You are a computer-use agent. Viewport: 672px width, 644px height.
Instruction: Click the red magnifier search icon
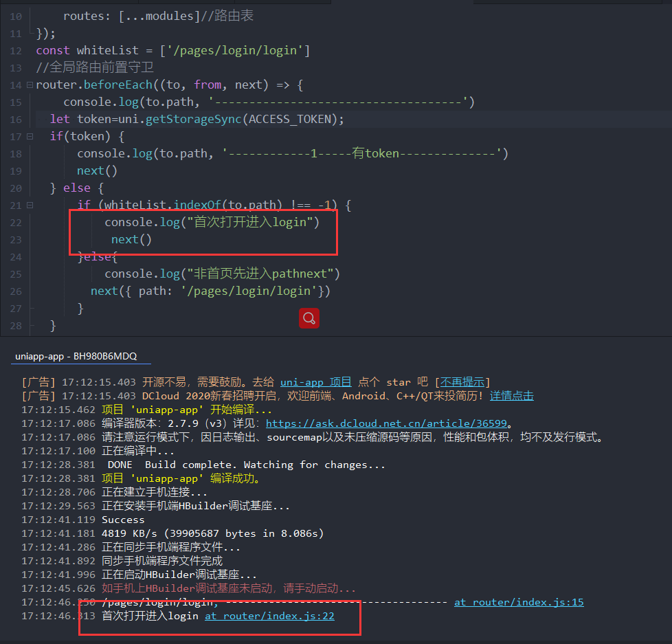coord(309,318)
